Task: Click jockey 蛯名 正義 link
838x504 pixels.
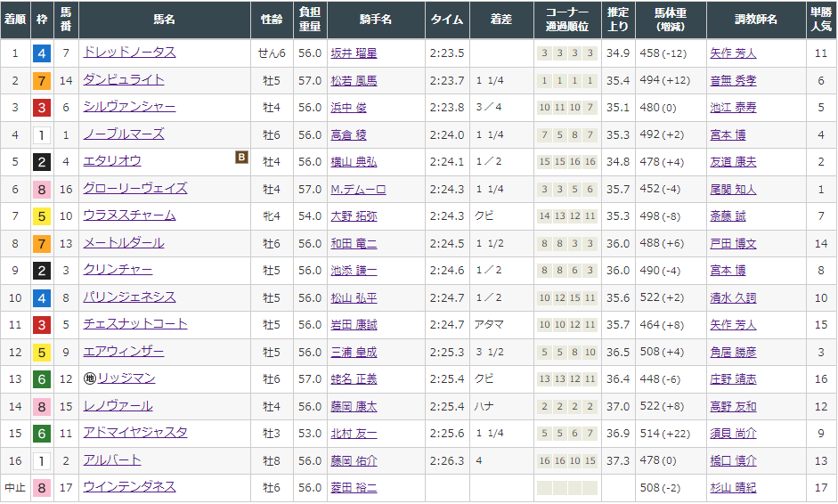Action: click(x=354, y=379)
